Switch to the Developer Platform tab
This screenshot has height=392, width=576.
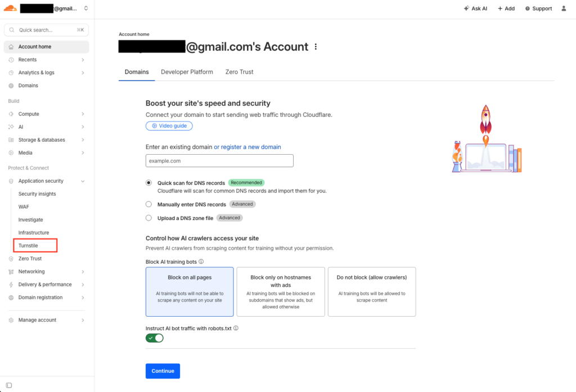pyautogui.click(x=187, y=72)
